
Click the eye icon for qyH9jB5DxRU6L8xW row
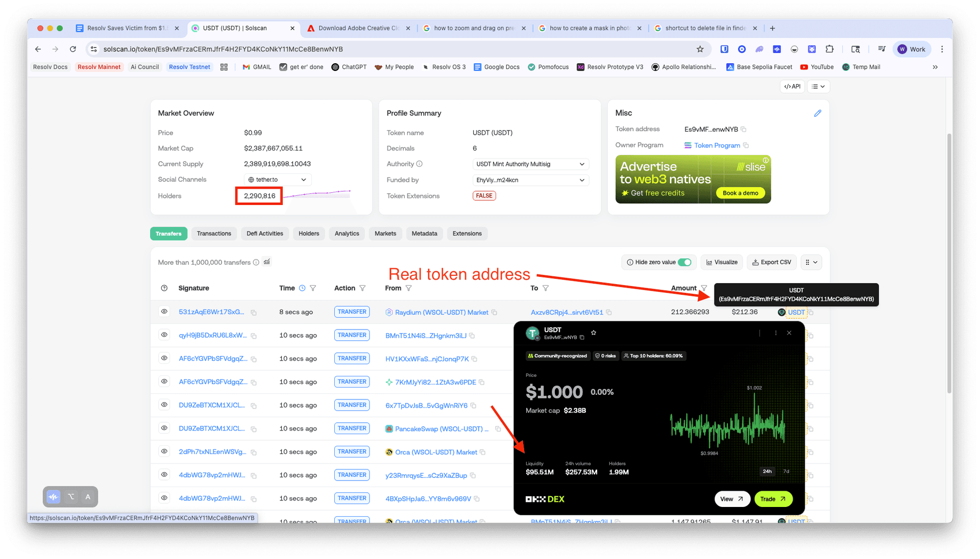click(x=164, y=335)
